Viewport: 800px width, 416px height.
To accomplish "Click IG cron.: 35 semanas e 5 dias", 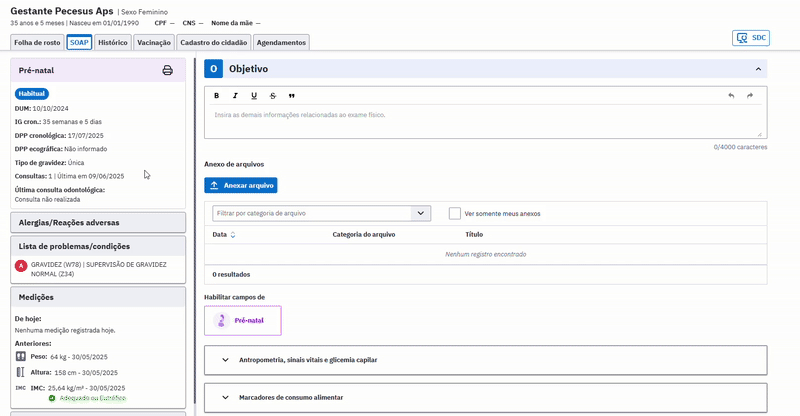I will click(x=58, y=122).
